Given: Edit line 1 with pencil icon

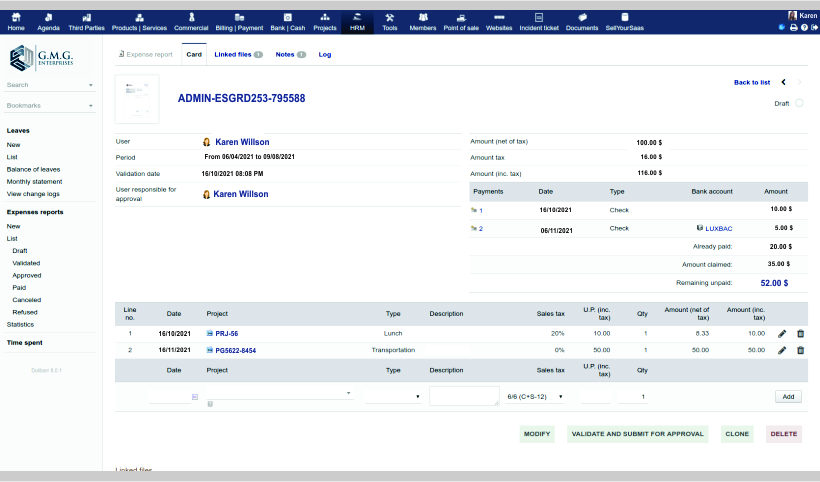Looking at the screenshot, I should [x=782, y=333].
